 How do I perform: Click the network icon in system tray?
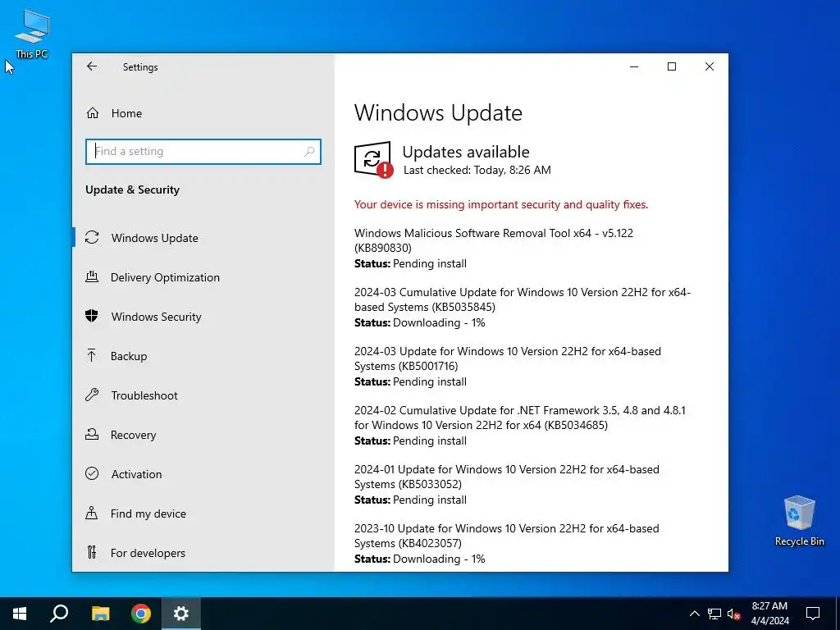(714, 614)
